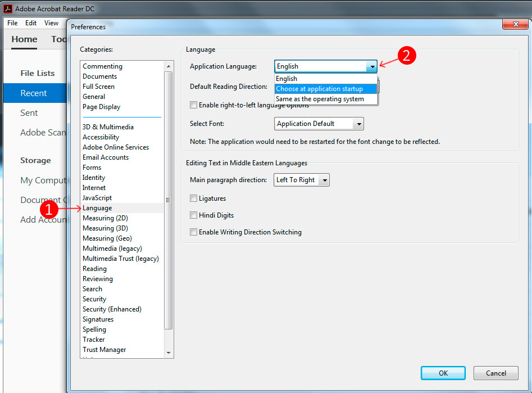Select Internet category
Image resolution: width=532 pixels, height=393 pixels.
94,187
